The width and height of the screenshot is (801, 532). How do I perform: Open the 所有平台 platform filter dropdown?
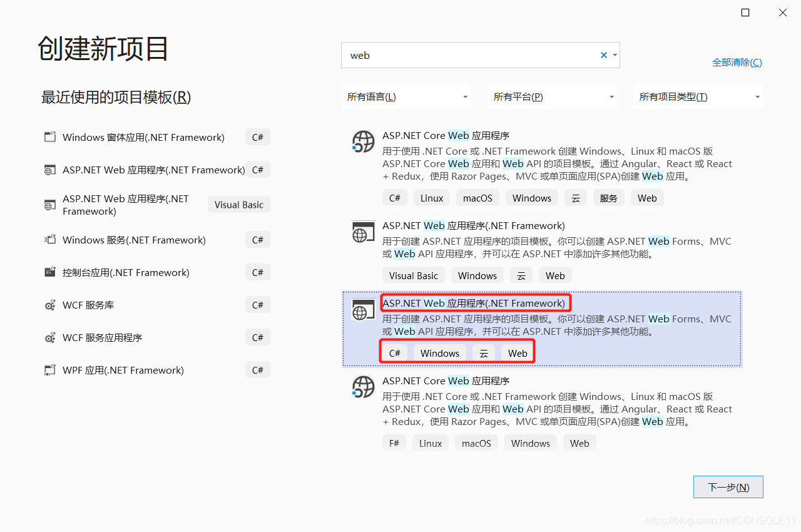point(553,97)
